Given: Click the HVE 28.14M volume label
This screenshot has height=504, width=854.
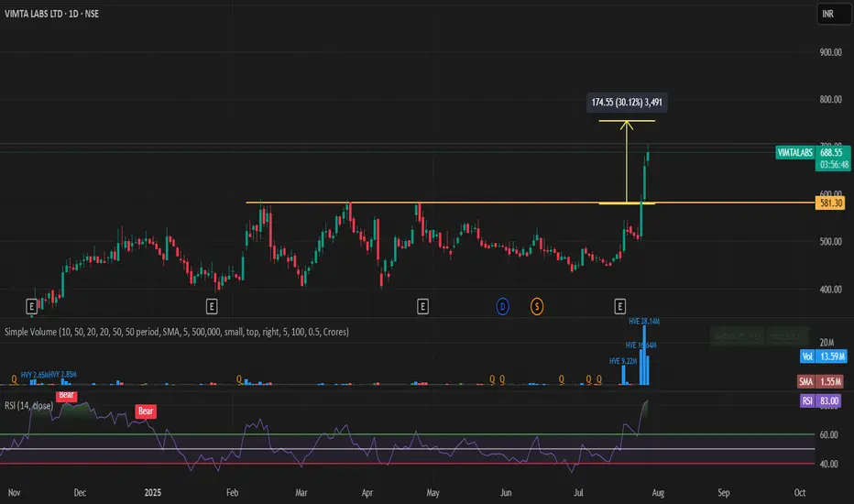Looking at the screenshot, I should point(644,322).
